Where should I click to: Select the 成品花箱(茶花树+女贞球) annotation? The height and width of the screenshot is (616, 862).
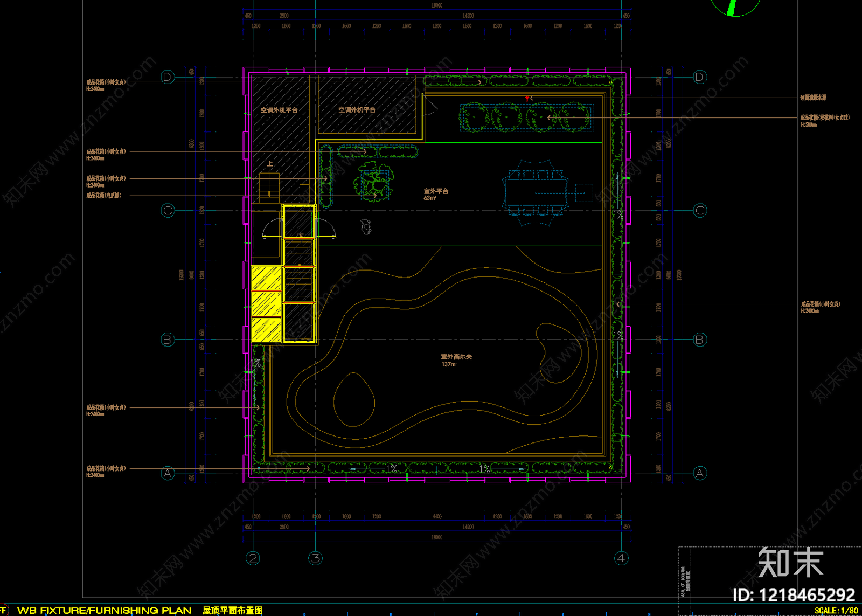pos(825,117)
